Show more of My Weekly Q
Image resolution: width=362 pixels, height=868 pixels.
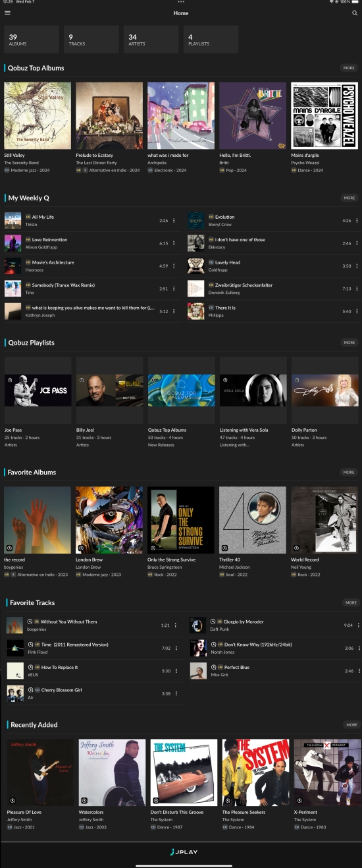pyautogui.click(x=349, y=198)
